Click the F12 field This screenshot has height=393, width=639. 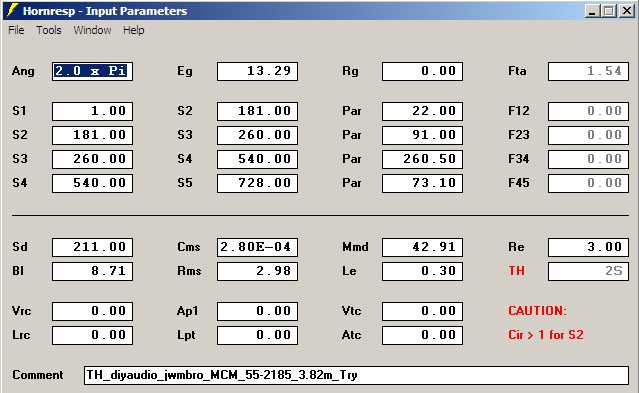(588, 111)
